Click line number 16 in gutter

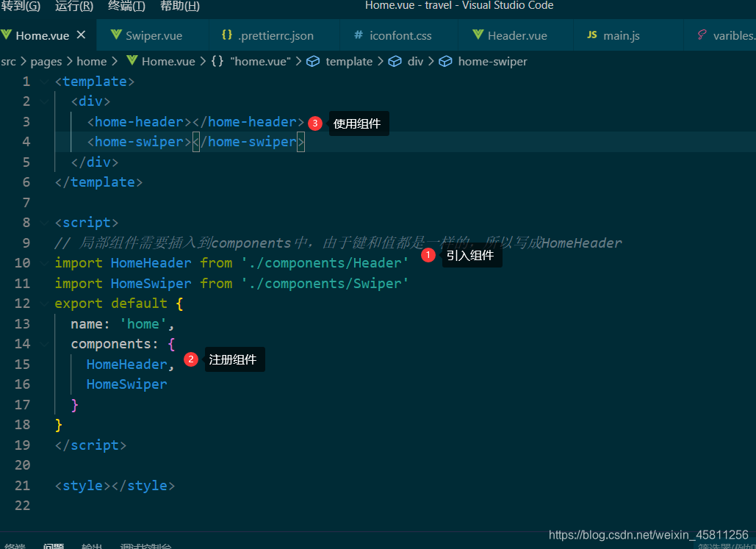22,384
